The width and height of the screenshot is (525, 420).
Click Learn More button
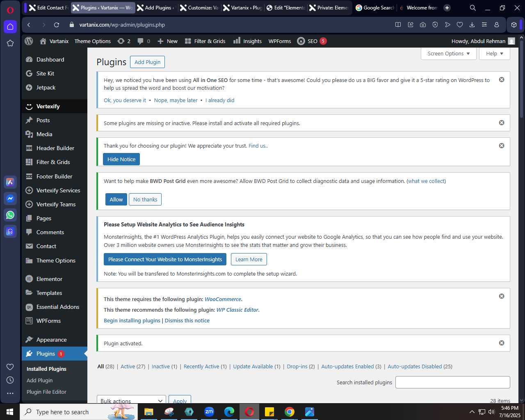[249, 259]
